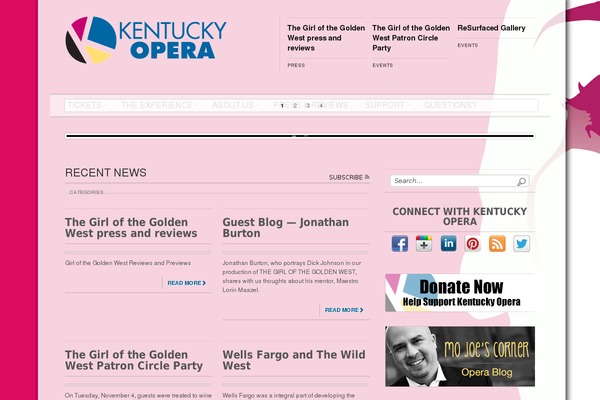This screenshot has height=400, width=600.
Task: Click the Kentucky Opera logo
Action: 146,40
